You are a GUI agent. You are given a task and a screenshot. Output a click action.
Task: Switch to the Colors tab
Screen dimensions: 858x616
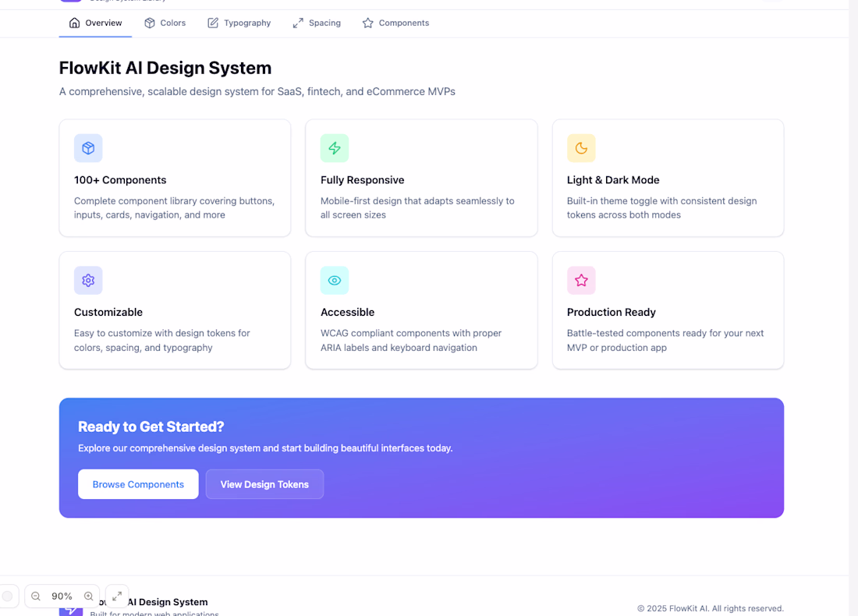click(x=165, y=23)
